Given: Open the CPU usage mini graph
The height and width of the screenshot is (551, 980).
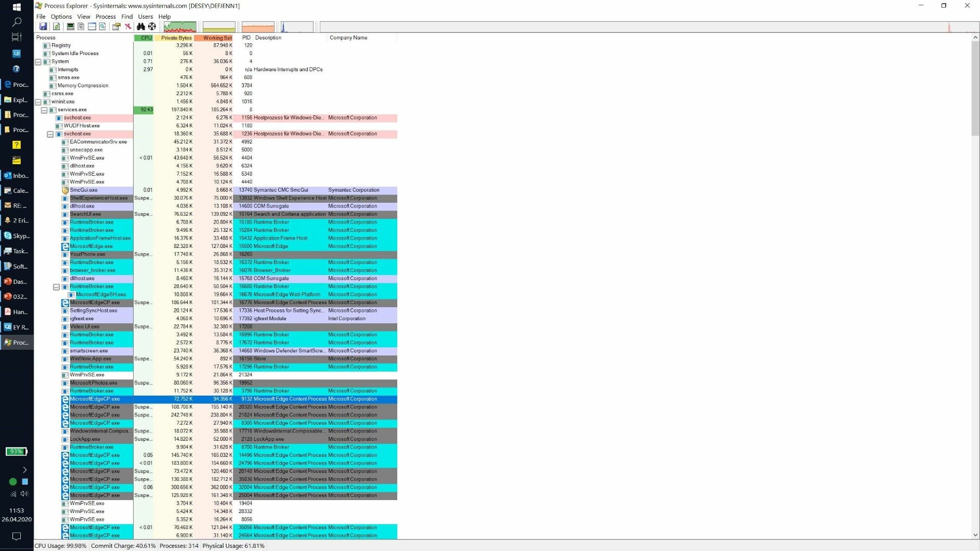Looking at the screenshot, I should 180,27.
